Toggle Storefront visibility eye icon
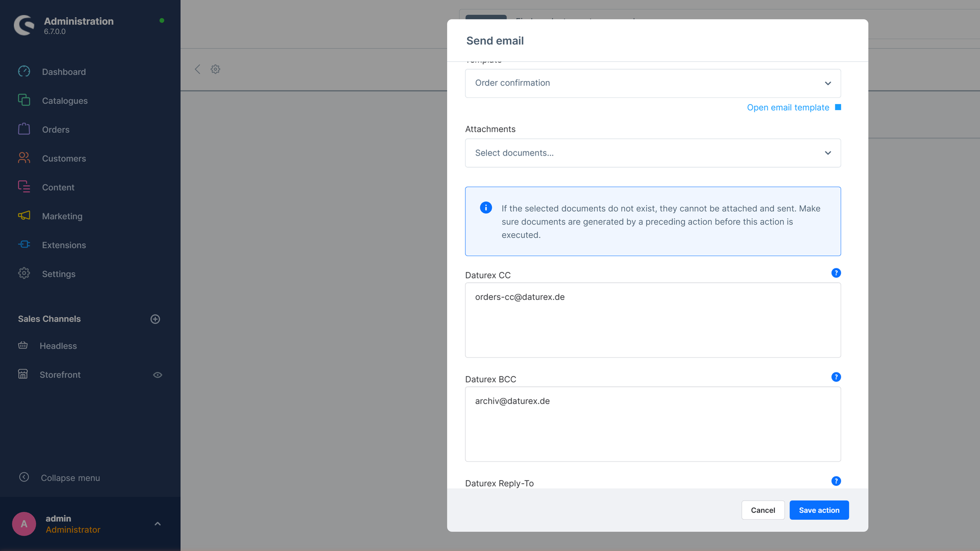 coord(158,375)
